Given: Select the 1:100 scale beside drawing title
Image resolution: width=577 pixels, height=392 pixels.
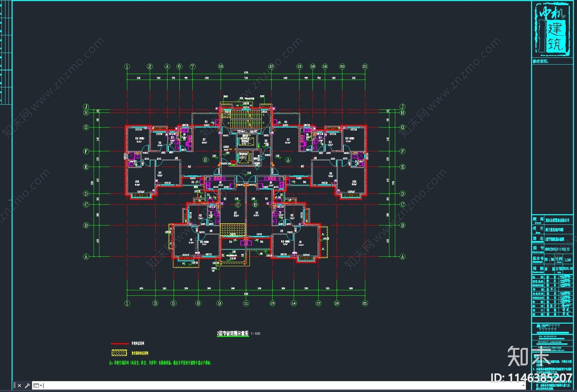Looking at the screenshot, I should [255, 334].
